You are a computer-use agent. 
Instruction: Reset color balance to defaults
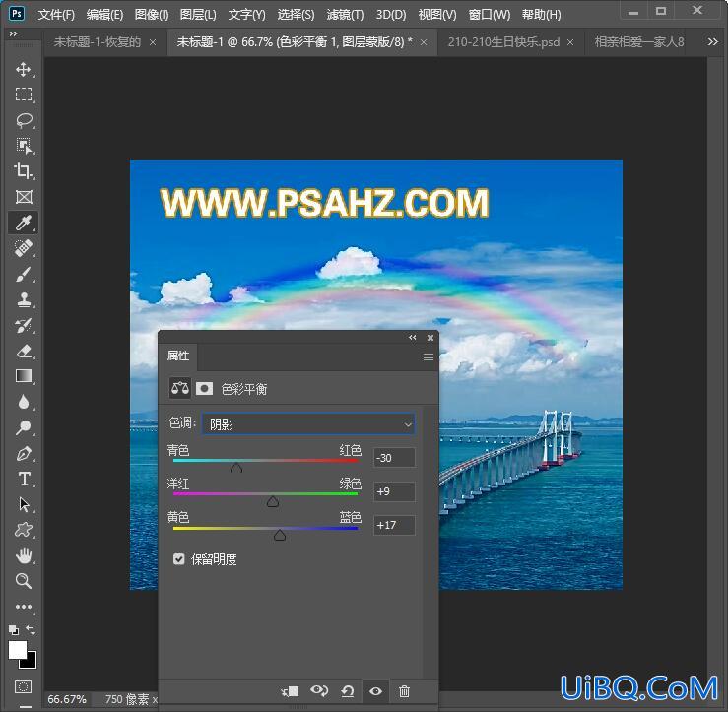(348, 691)
